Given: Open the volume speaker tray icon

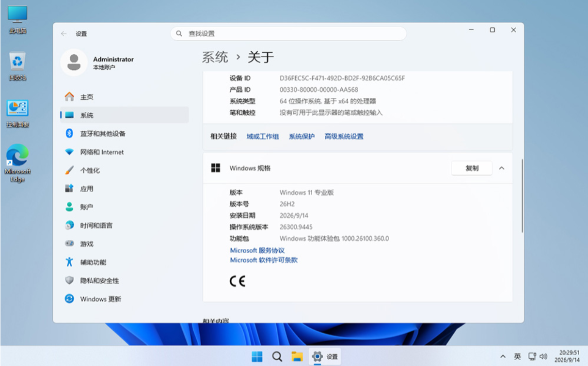Looking at the screenshot, I should click(x=543, y=356).
